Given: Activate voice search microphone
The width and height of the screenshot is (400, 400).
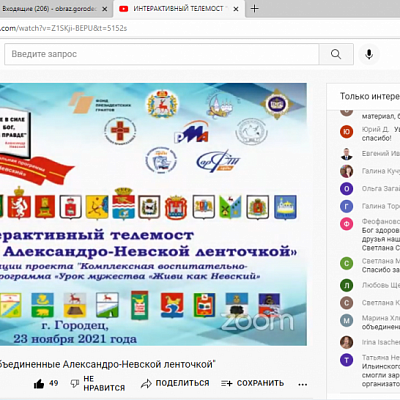Looking at the screenshot, I should pos(369,54).
